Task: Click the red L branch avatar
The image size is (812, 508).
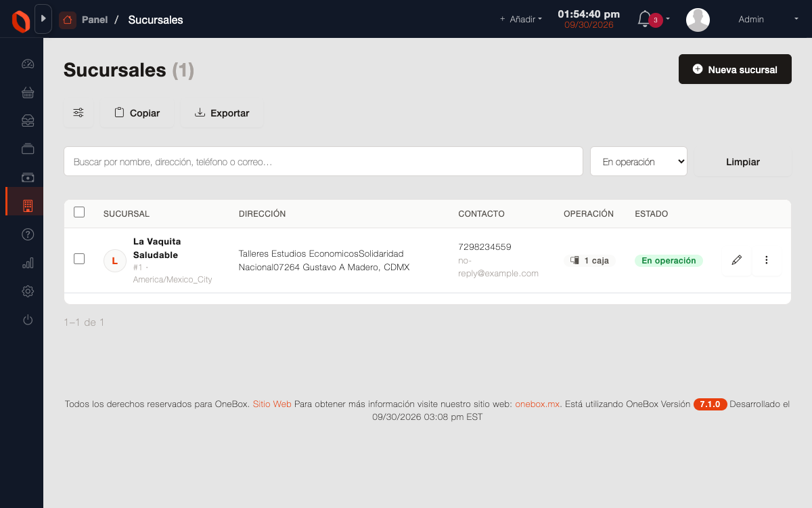Action: tap(115, 261)
